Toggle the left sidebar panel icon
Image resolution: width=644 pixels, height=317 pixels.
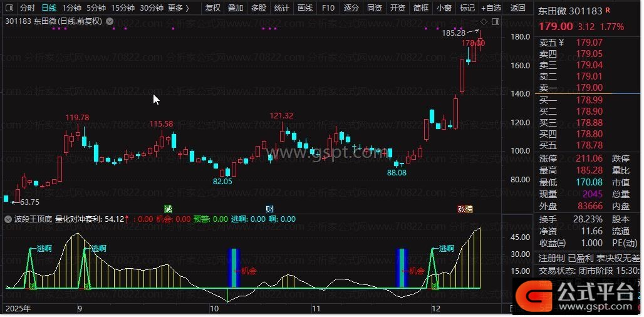click(x=9, y=8)
